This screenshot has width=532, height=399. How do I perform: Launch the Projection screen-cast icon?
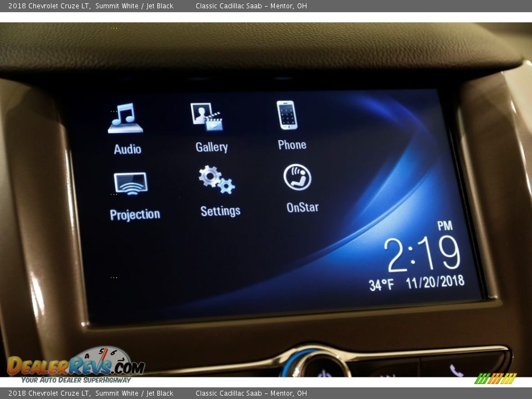(131, 183)
